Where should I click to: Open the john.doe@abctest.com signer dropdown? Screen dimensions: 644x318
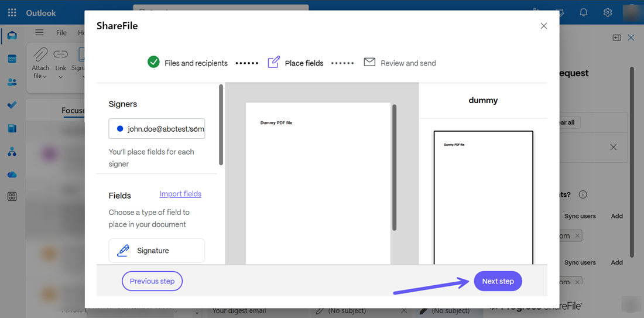tap(156, 129)
